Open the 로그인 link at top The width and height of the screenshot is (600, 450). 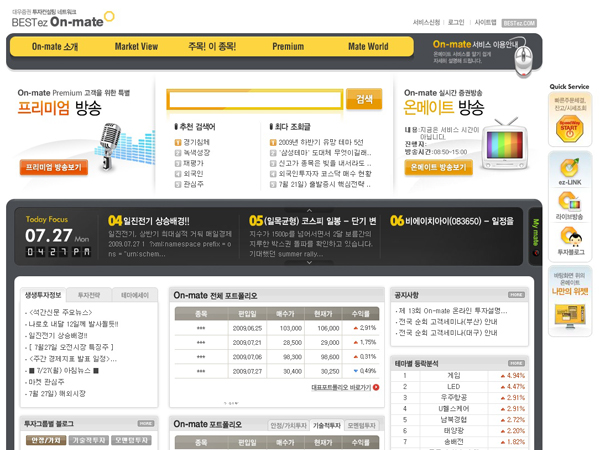tap(456, 22)
